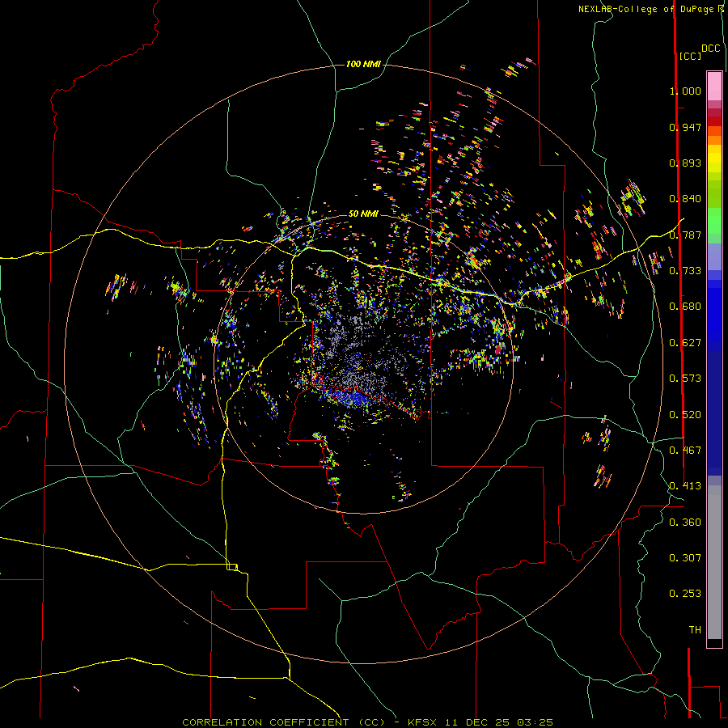Click the 0.307 value on the color scale
This screenshot has width=728, height=728.
coord(685,558)
